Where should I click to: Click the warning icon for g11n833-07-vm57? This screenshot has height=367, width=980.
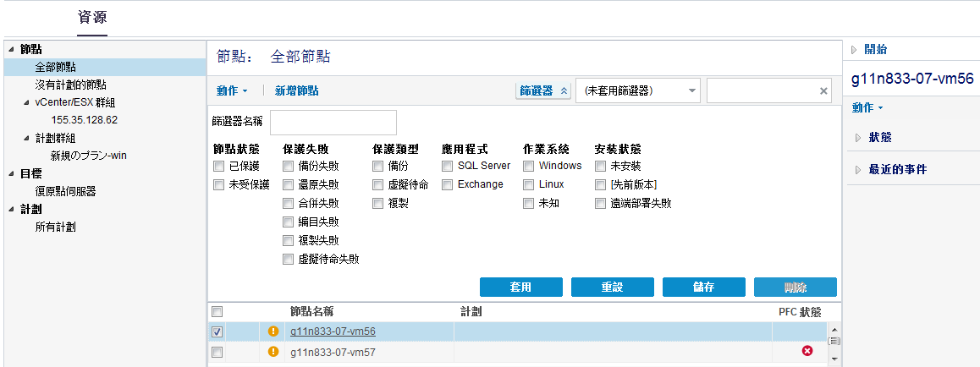pos(273,352)
